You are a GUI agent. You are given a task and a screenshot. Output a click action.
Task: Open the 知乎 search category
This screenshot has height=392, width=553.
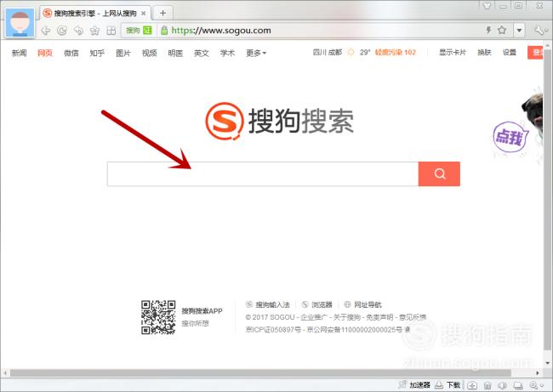point(97,53)
